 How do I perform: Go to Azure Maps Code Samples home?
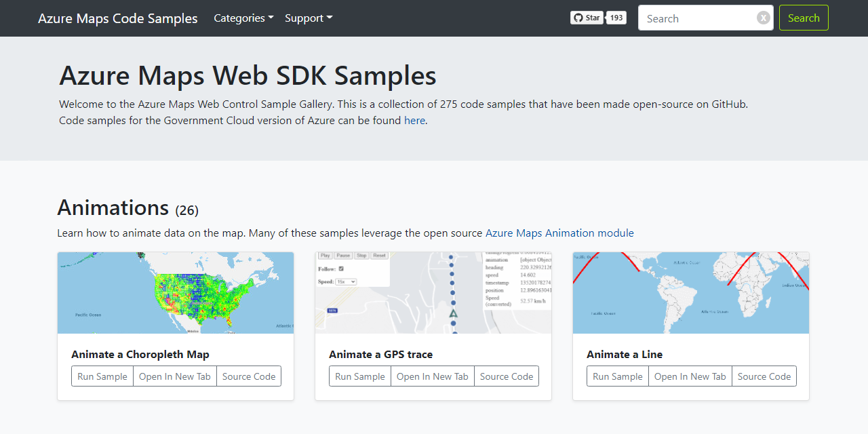[118, 18]
